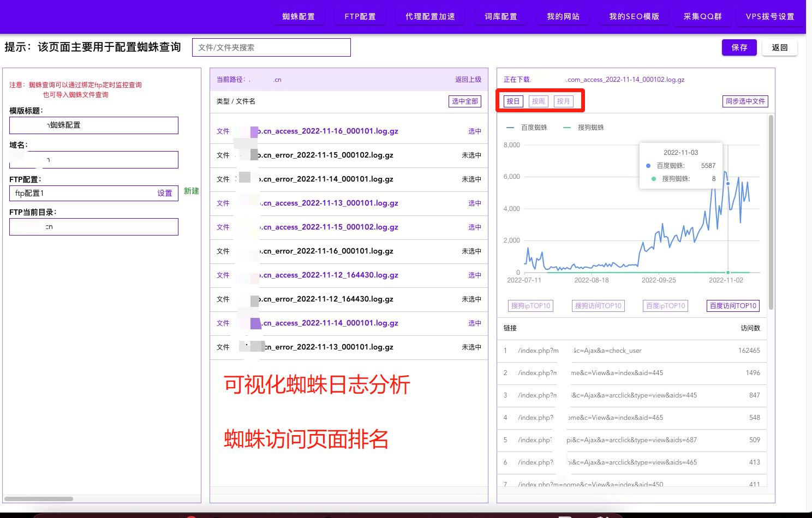The image size is (812, 518).
Task: Click 选中全部 to select all files
Action: click(x=464, y=101)
